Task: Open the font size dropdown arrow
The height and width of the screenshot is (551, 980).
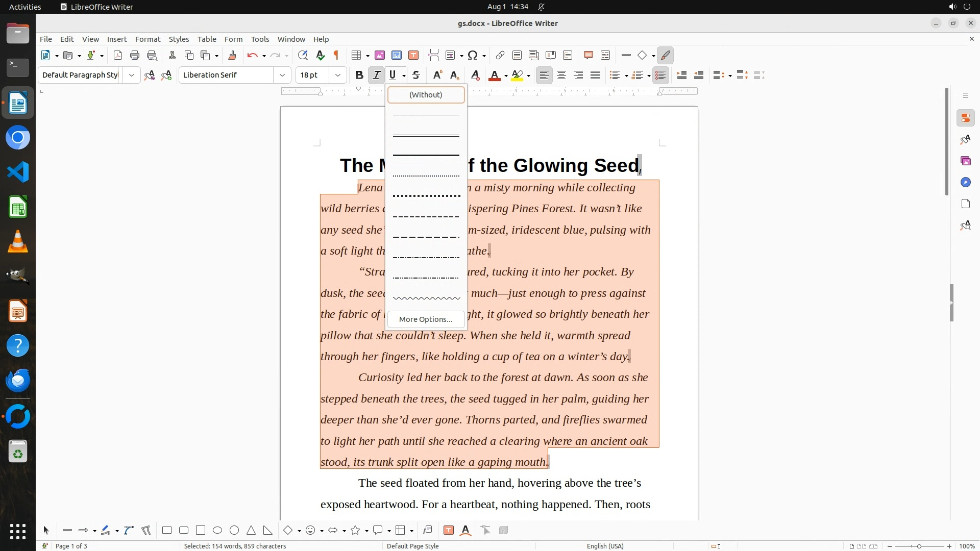Action: pos(338,76)
